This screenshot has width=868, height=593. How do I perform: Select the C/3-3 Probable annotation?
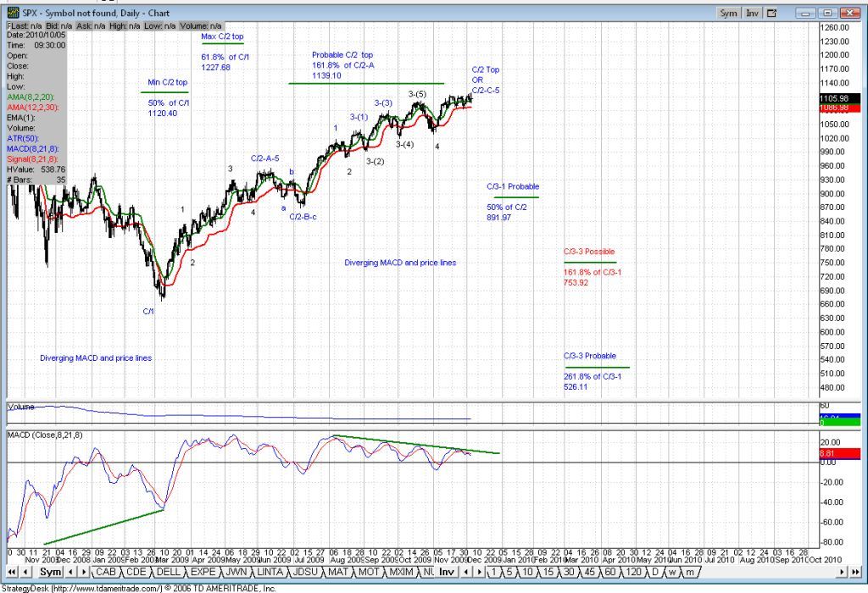(x=590, y=356)
